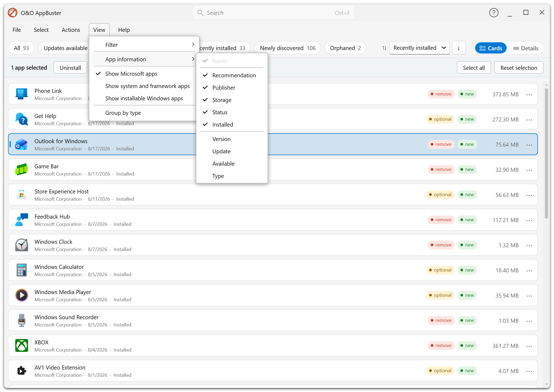Click the Windows Media Player icon
The width and height of the screenshot is (554, 392).
click(x=21, y=295)
